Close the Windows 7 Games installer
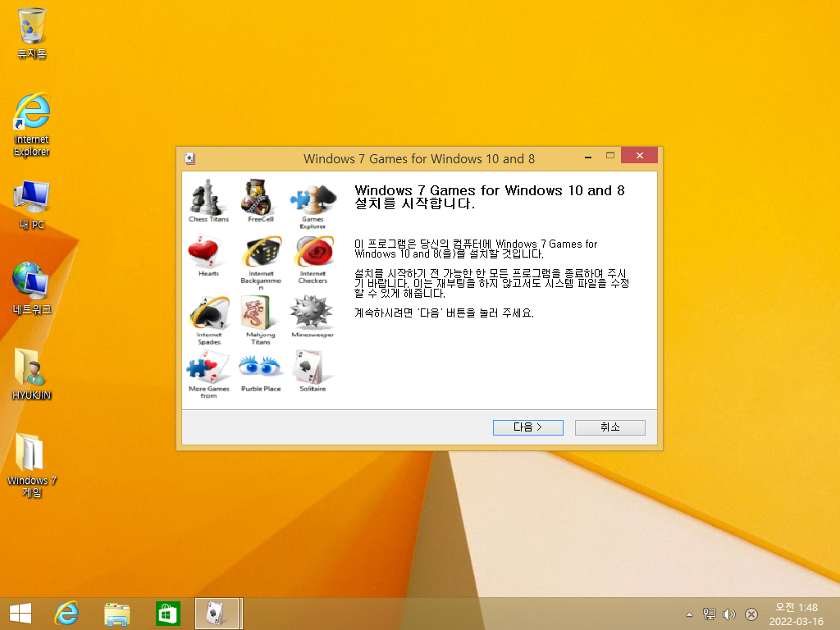Viewport: 840px width, 630px height. tap(640, 155)
